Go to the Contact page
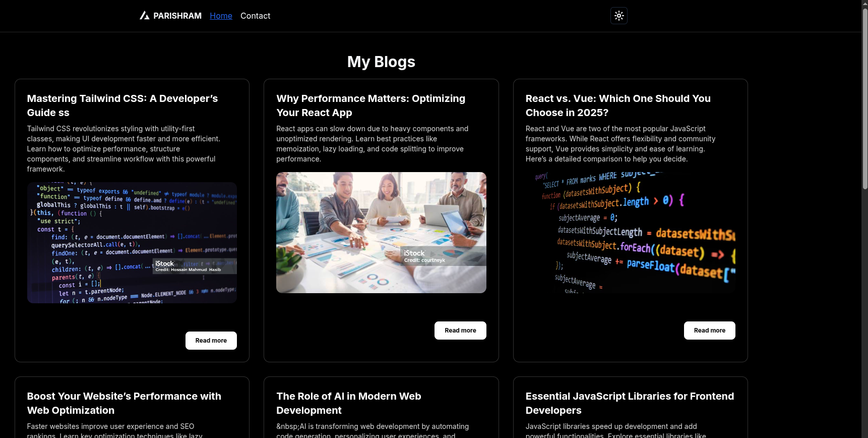The image size is (868, 438). point(255,16)
